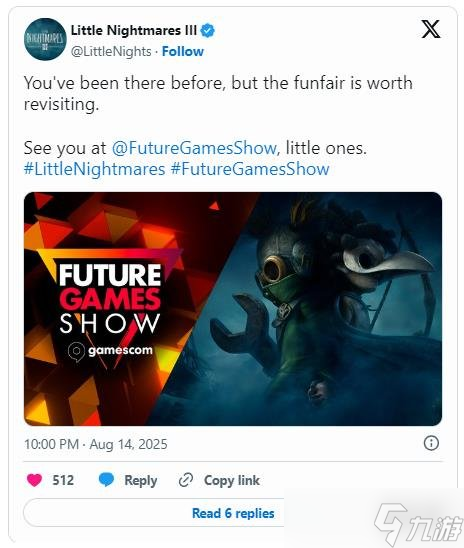The width and height of the screenshot is (464, 548).
Task: Click the blue verified badge
Action: coord(208,31)
